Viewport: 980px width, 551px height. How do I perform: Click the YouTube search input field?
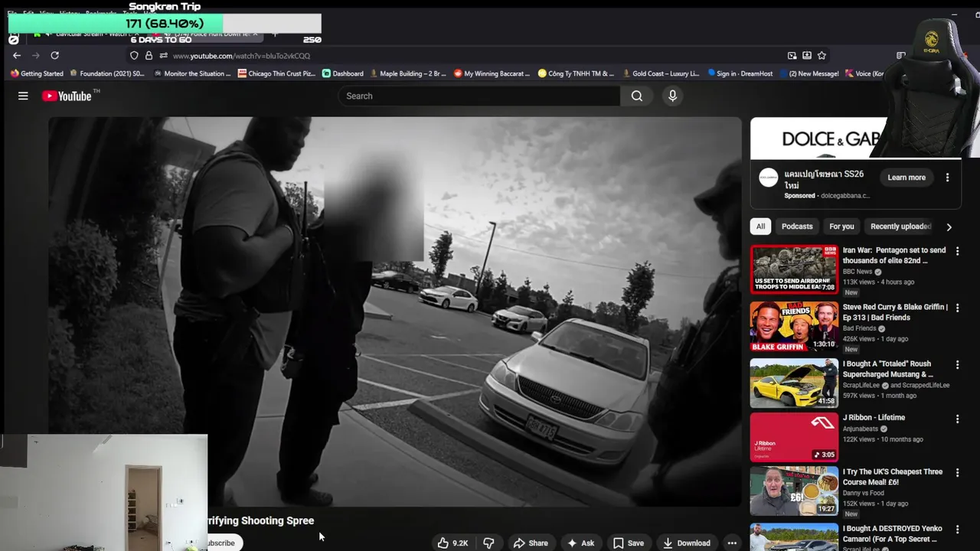tap(479, 96)
